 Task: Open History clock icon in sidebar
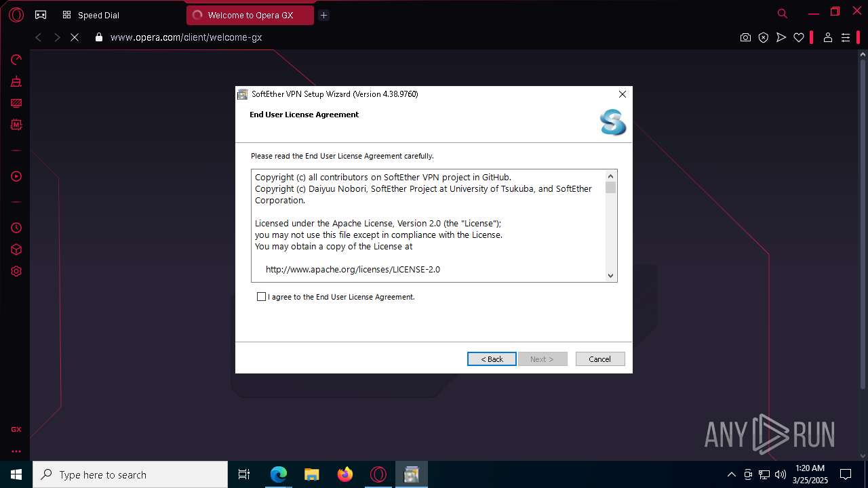tap(16, 228)
